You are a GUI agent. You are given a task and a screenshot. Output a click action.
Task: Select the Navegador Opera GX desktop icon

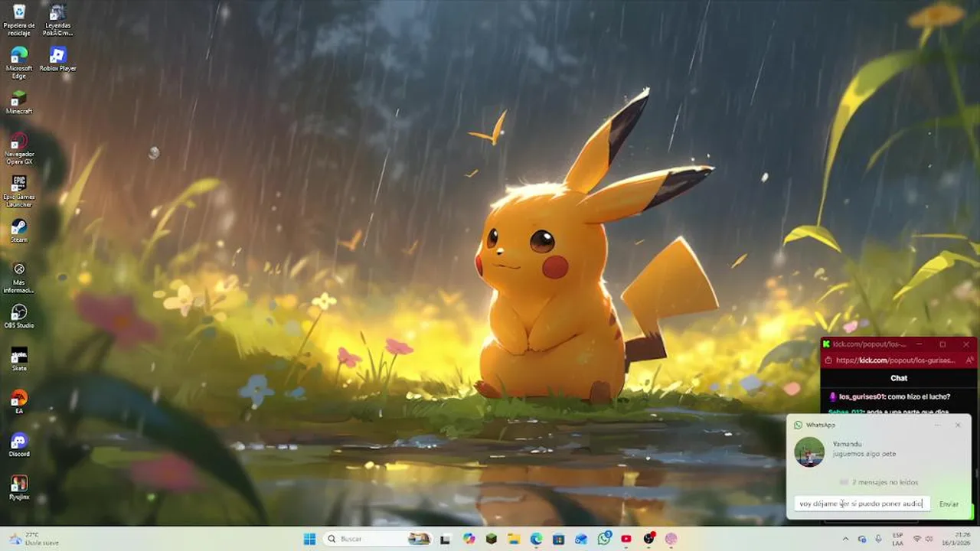[x=19, y=148]
